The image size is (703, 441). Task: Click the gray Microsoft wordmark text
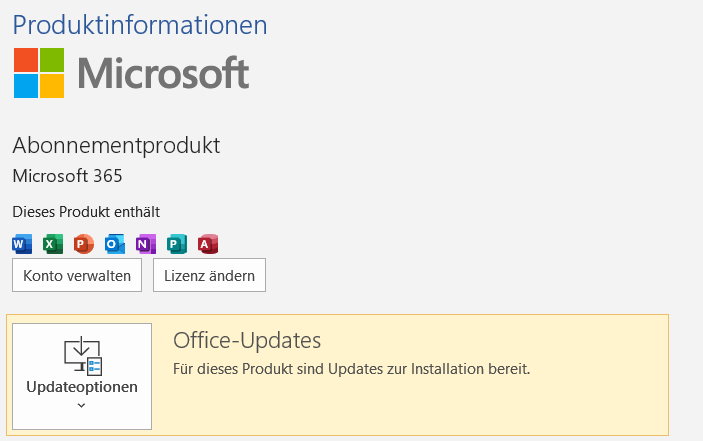163,73
